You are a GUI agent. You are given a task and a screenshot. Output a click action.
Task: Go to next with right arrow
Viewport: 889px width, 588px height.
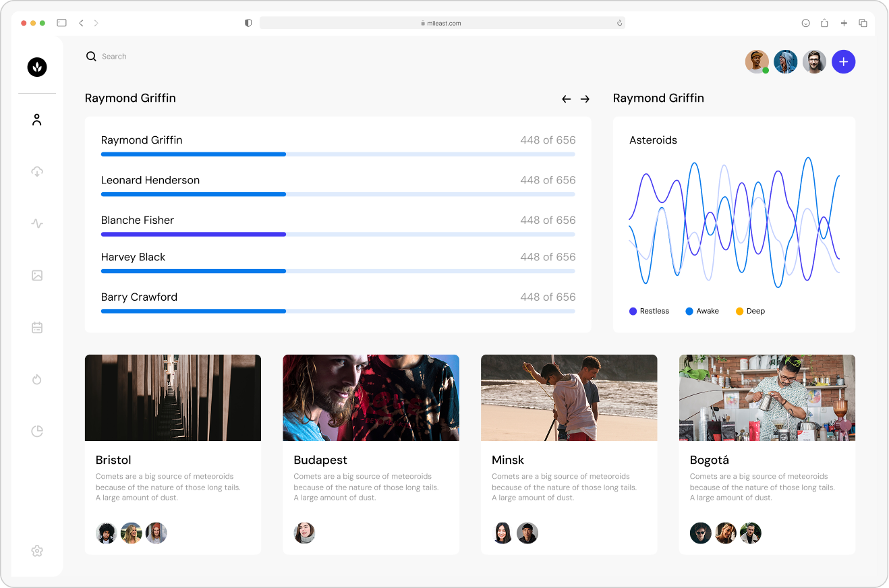[585, 99]
